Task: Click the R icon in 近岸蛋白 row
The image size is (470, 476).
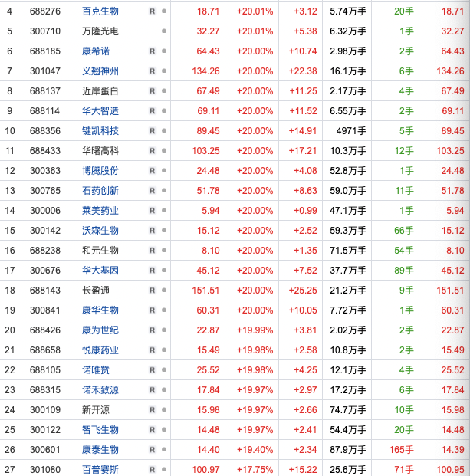Action: coord(152,90)
